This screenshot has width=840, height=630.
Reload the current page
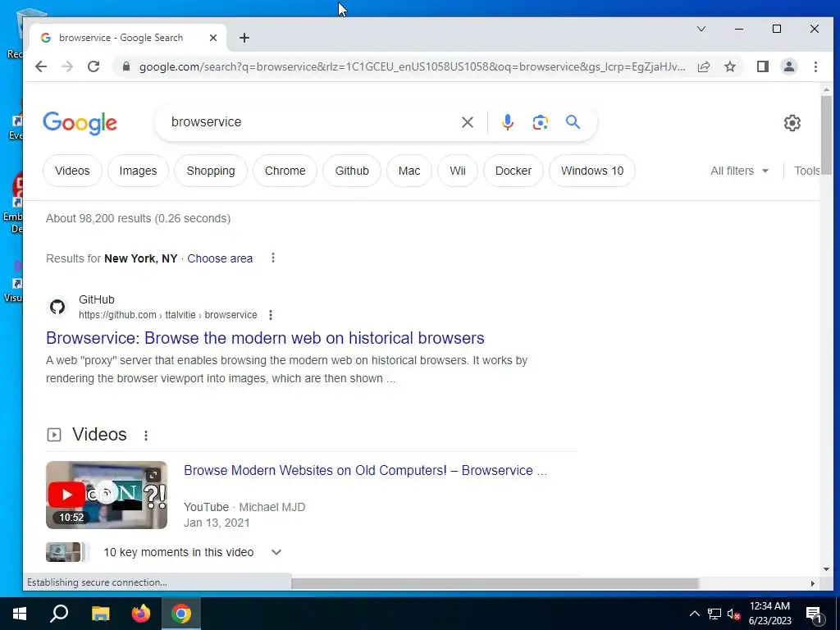(94, 66)
